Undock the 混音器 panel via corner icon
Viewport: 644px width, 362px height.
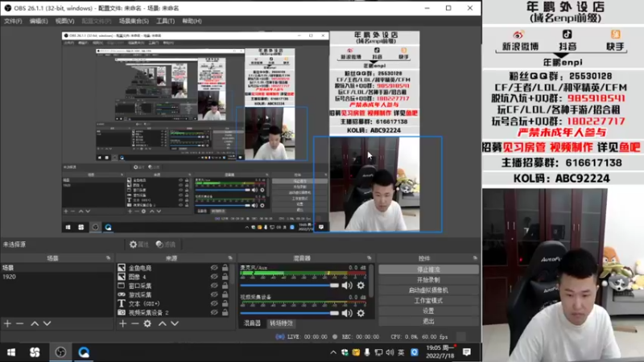click(369, 258)
